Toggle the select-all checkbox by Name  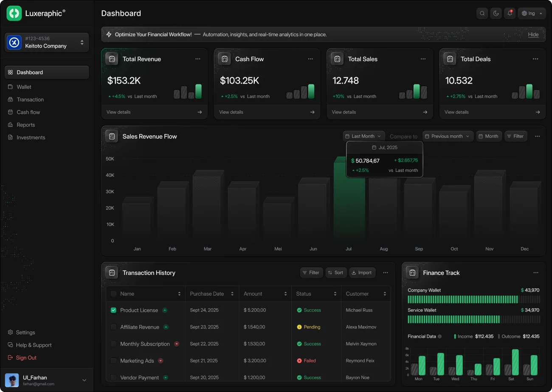pos(113,294)
